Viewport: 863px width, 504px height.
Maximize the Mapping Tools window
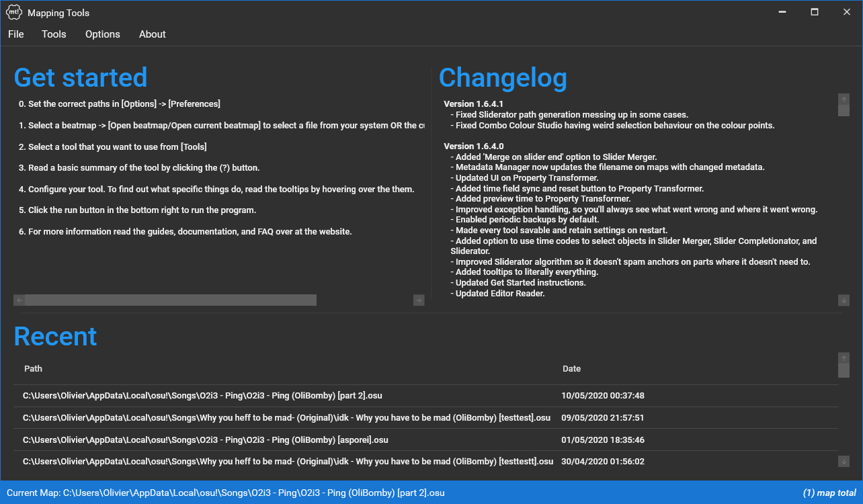815,12
